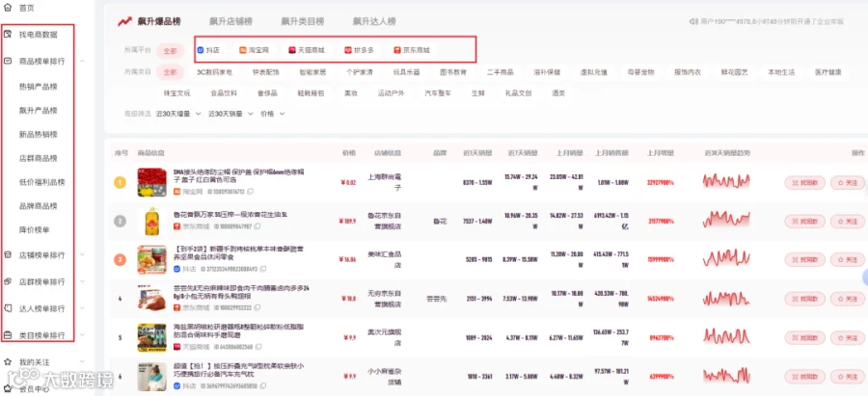868x396 pixels.
Task: Click the 类目榜单排行 sidebar icon
Action: pos(8,335)
